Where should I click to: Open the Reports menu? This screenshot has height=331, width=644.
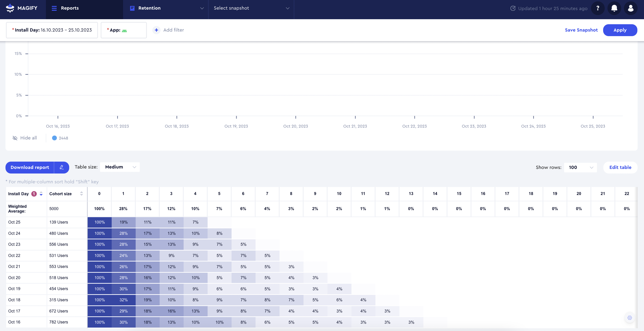pyautogui.click(x=65, y=8)
